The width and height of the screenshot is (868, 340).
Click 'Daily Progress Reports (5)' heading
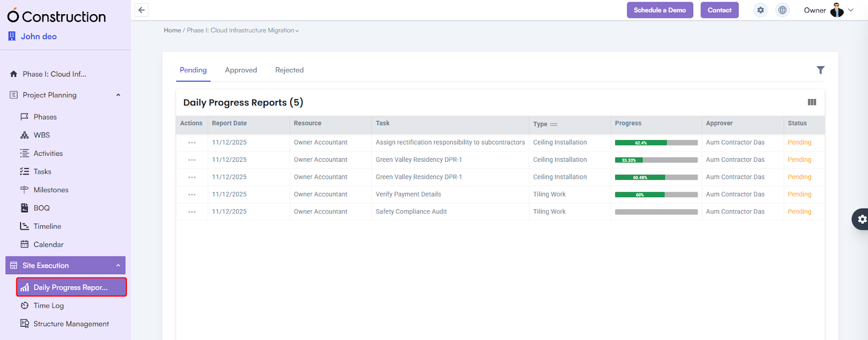pos(243,103)
